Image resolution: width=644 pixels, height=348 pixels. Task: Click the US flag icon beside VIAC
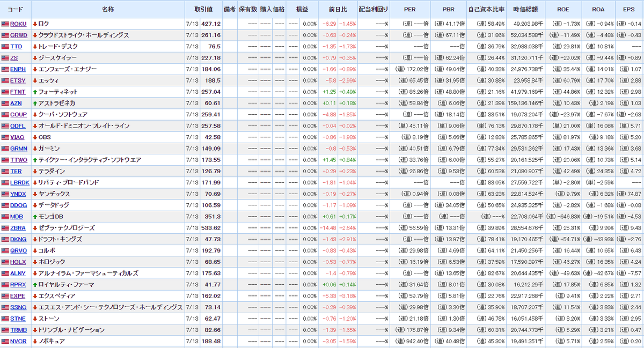(x=5, y=137)
